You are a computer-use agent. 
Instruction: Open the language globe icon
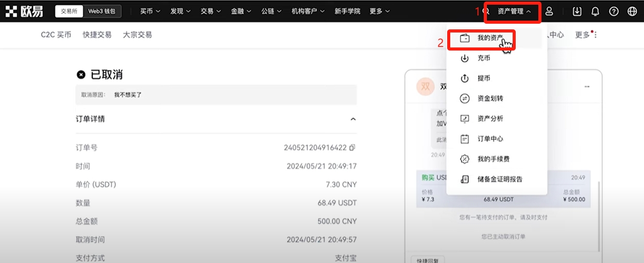click(x=632, y=11)
